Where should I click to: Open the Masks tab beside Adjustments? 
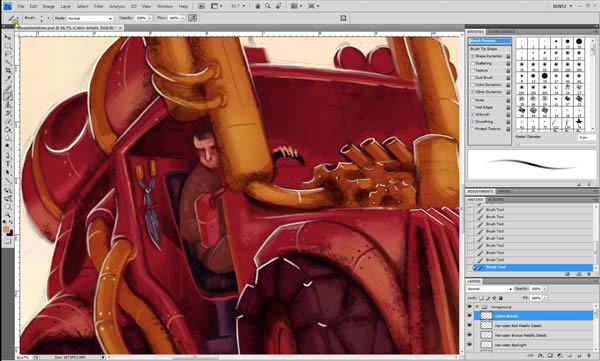504,191
